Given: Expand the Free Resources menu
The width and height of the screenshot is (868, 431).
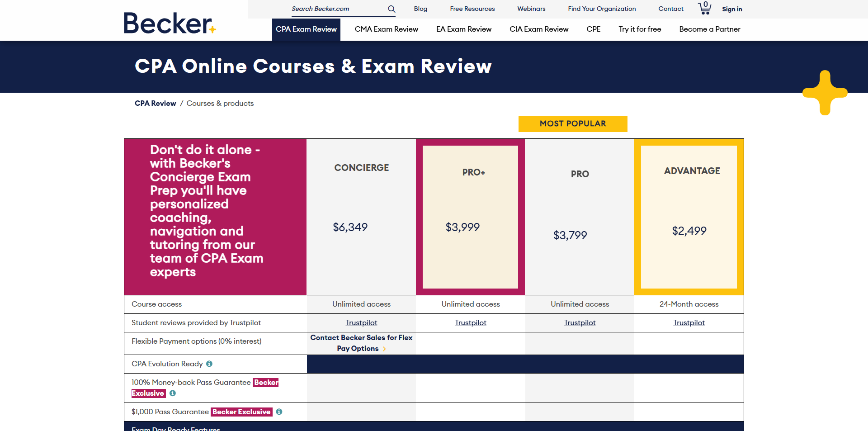Looking at the screenshot, I should tap(472, 9).
